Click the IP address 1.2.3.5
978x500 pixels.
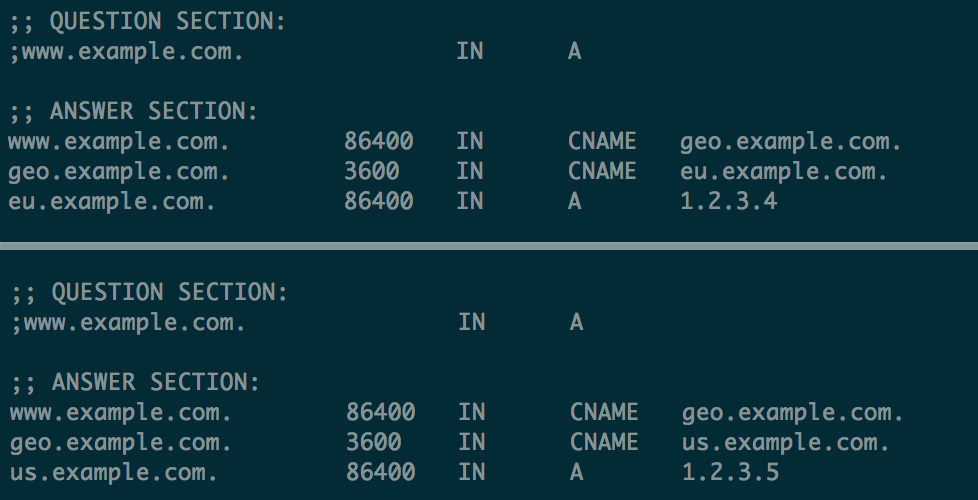(x=731, y=472)
